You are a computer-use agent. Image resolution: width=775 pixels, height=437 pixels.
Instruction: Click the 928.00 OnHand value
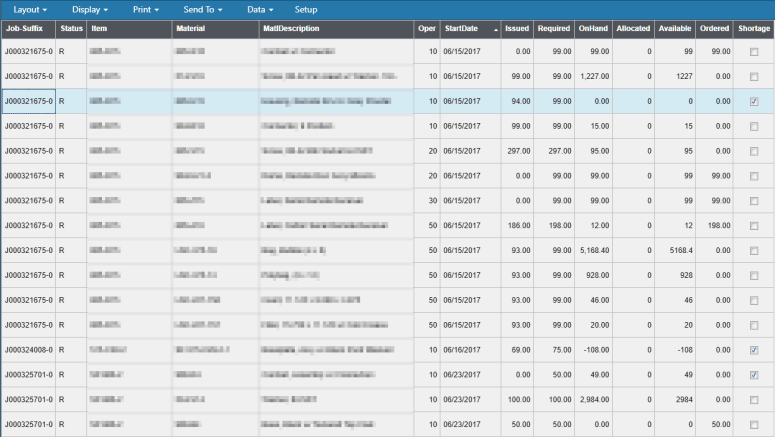coord(598,275)
